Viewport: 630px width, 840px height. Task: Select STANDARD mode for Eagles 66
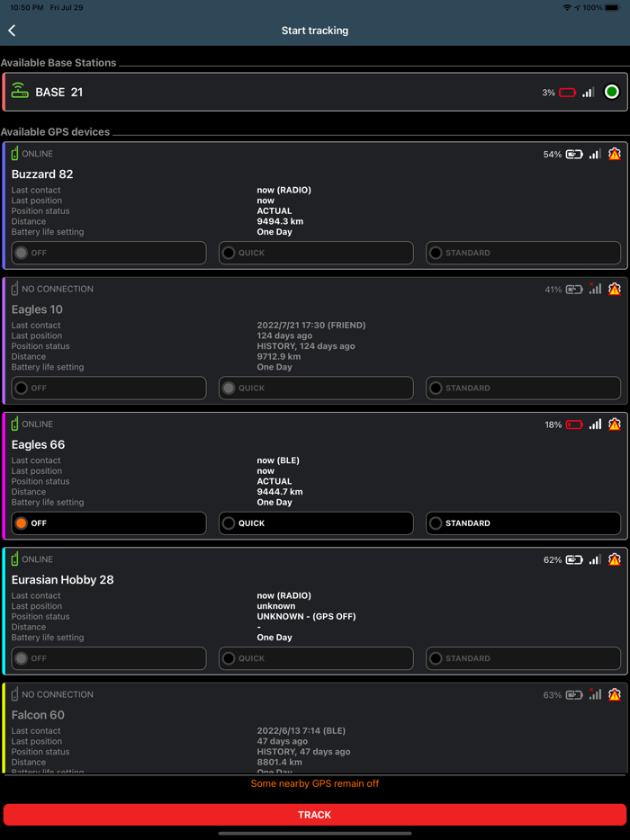click(x=523, y=523)
